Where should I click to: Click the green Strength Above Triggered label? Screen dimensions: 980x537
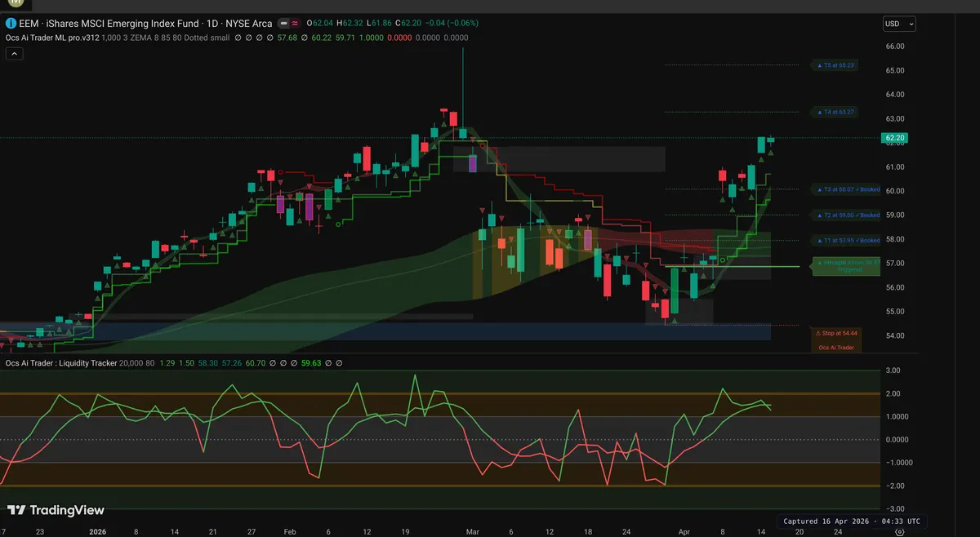(845, 266)
